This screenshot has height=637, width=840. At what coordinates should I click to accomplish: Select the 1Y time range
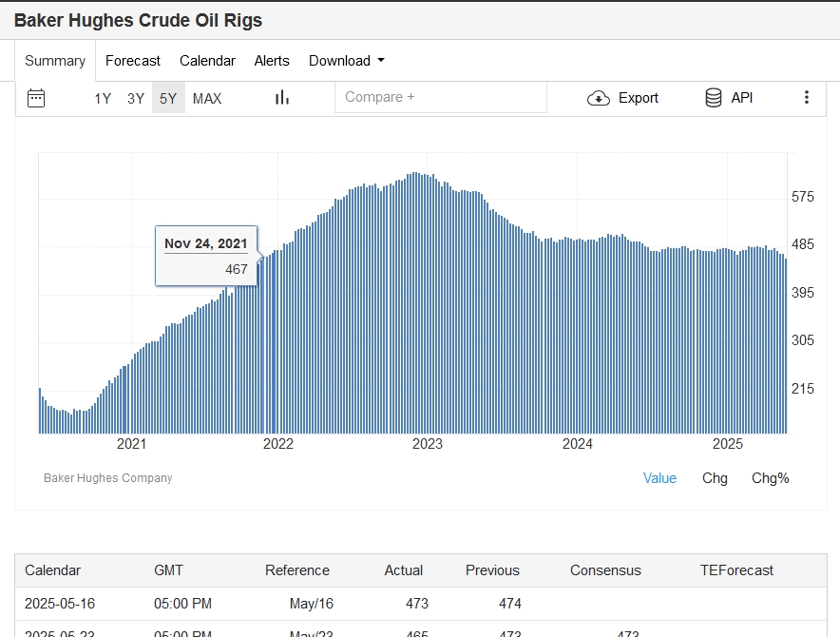103,98
